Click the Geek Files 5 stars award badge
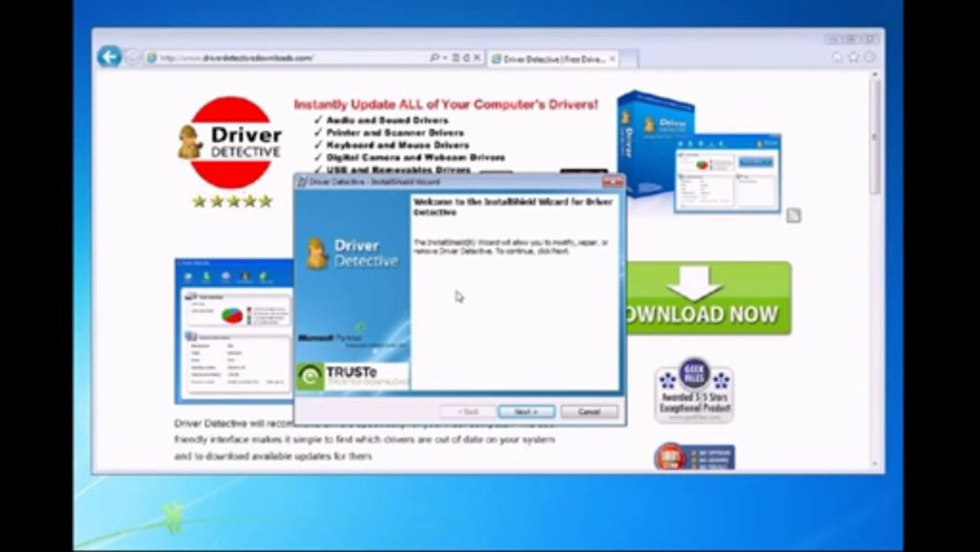Screen dimensions: 980x552 tap(694, 389)
